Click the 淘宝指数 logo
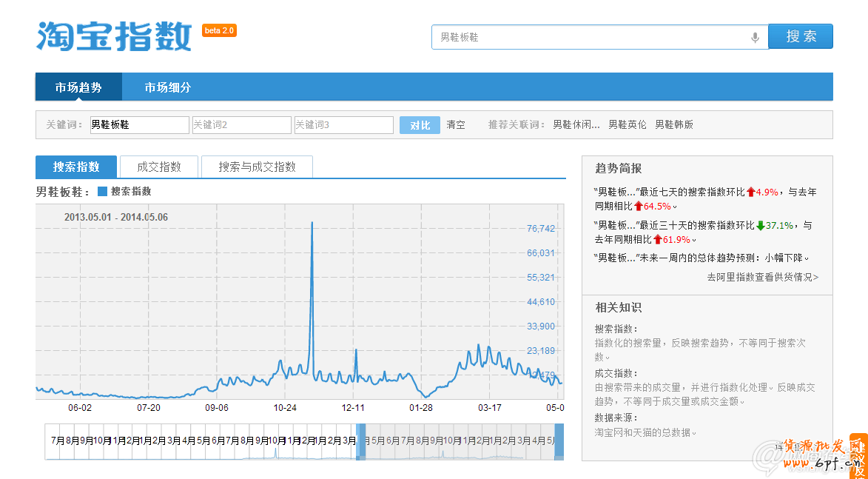The height and width of the screenshot is (479, 868). (114, 36)
